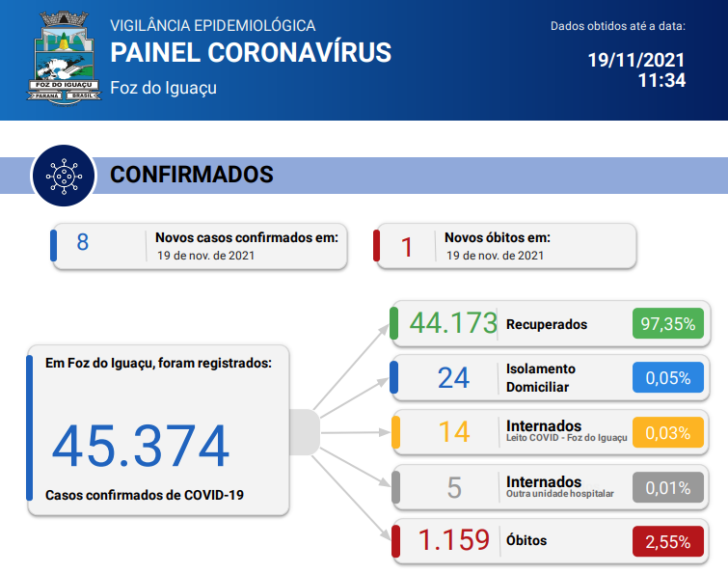Click the hospitalized count 14
Screen dimensions: 728x573
454,432
